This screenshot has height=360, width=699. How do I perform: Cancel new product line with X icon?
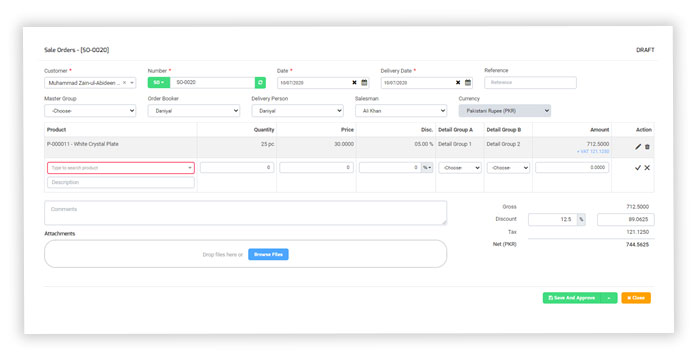[647, 168]
